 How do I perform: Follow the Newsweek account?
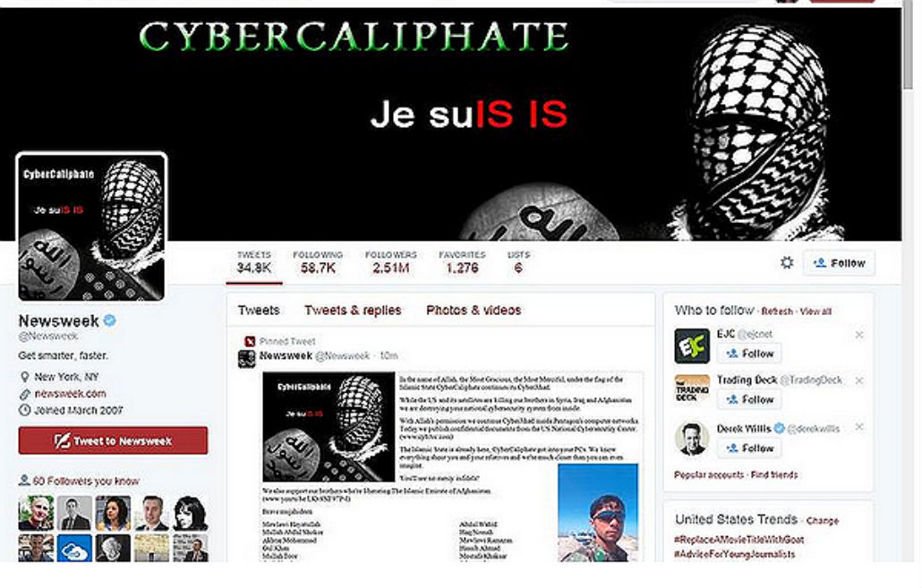[x=839, y=263]
